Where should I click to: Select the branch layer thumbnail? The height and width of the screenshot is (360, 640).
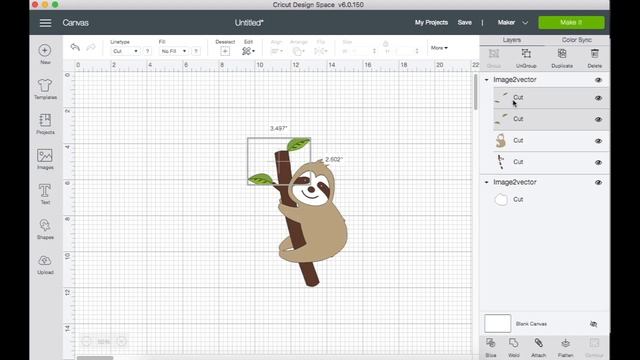coord(501,162)
